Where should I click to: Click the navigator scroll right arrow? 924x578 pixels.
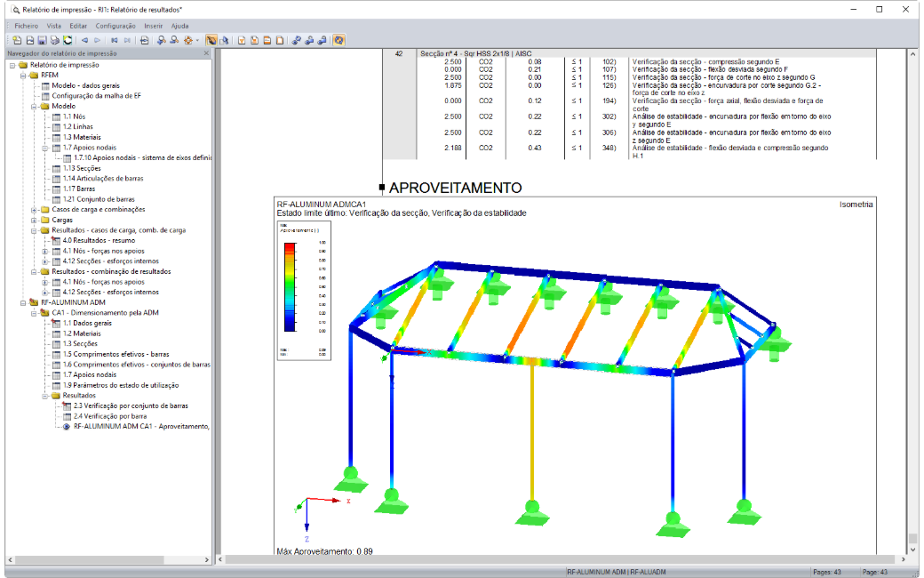pyautogui.click(x=207, y=559)
